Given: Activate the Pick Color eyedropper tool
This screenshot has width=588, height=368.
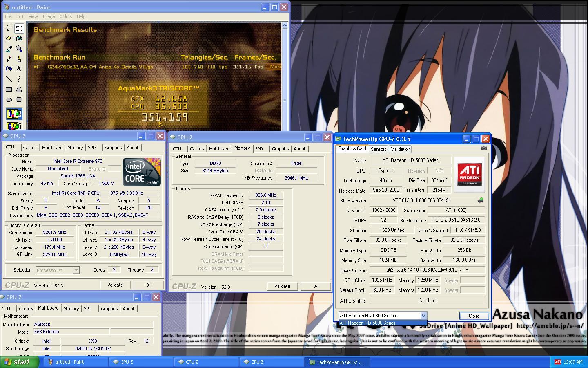Looking at the screenshot, I should click(9, 49).
